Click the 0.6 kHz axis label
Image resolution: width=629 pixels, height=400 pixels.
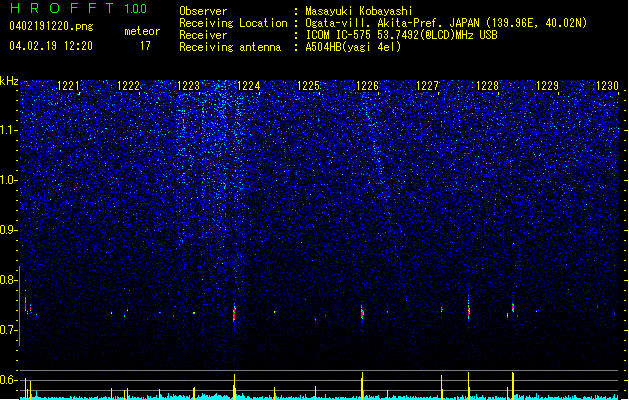click(x=8, y=380)
